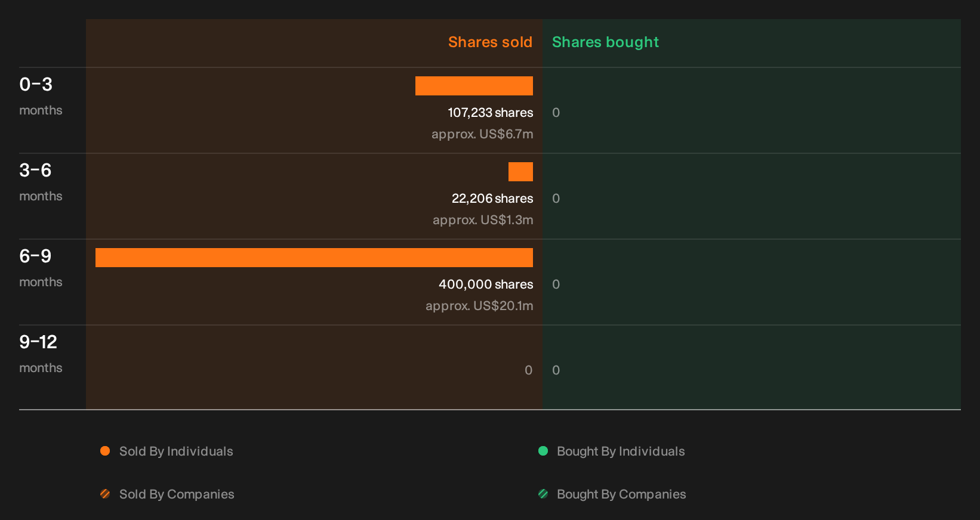Click the orange Sold By Individuals legend dot
The width and height of the screenshot is (980, 520).
tap(105, 451)
